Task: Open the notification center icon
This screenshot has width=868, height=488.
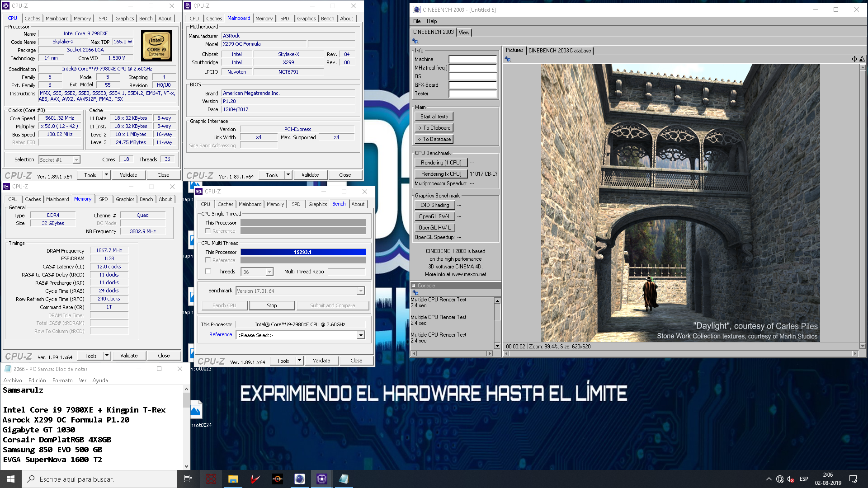Action: [853, 479]
